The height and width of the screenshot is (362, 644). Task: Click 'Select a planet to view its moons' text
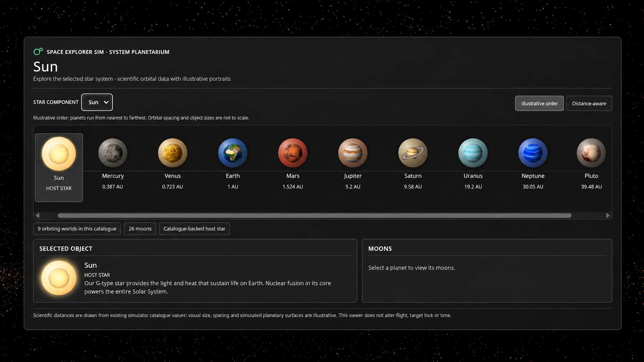tap(412, 268)
